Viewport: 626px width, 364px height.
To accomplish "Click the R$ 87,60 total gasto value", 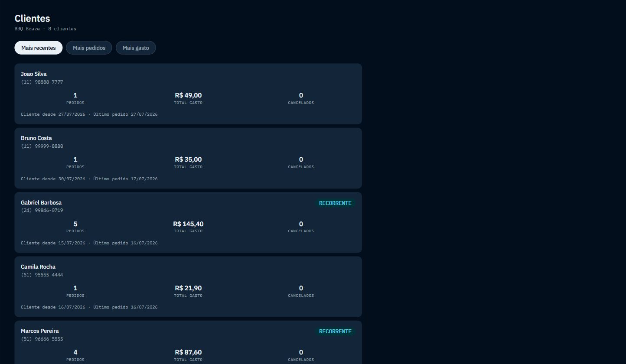I will pyautogui.click(x=188, y=352).
